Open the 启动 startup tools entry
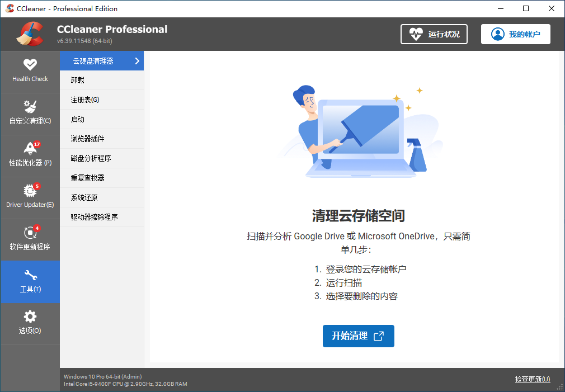The width and height of the screenshot is (565, 392). (x=78, y=119)
